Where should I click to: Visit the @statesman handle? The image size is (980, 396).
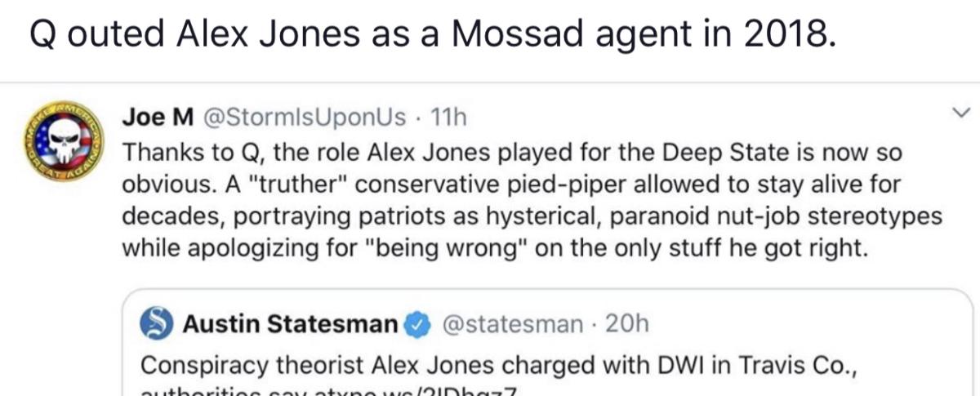pos(511,325)
